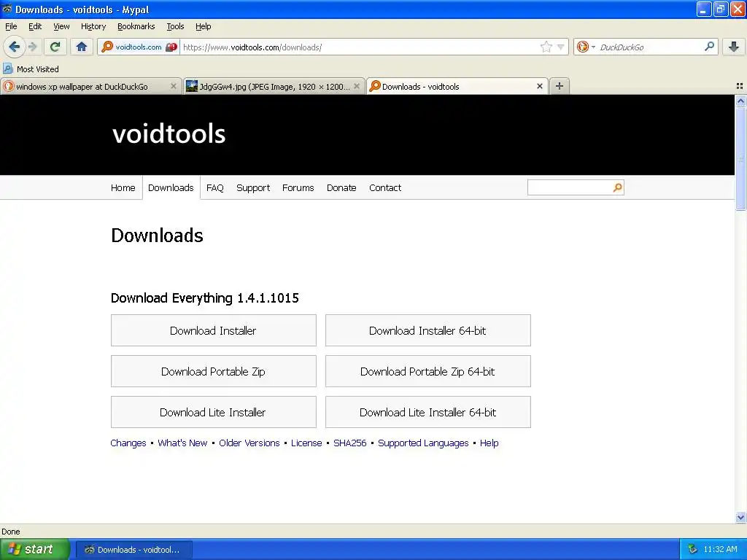Open the History menu
This screenshot has height=560, width=747.
(x=93, y=26)
